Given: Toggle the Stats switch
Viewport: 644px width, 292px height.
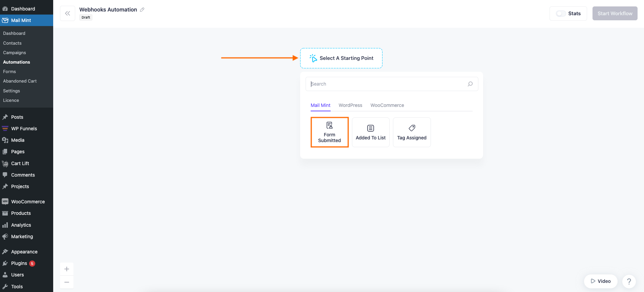Looking at the screenshot, I should (x=561, y=14).
